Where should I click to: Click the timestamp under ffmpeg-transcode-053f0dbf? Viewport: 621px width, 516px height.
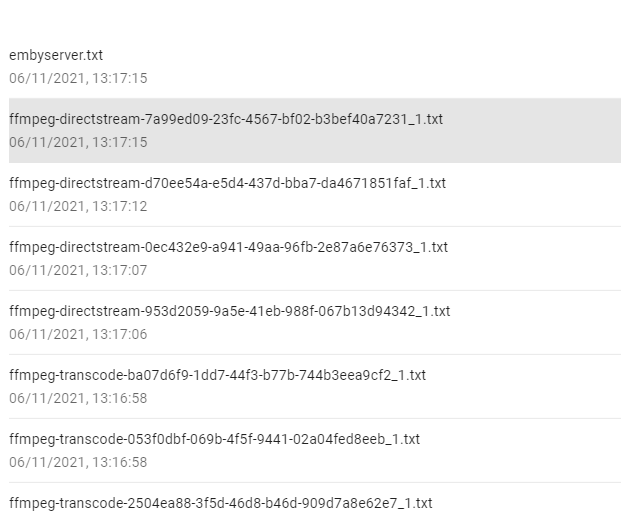coord(78,463)
